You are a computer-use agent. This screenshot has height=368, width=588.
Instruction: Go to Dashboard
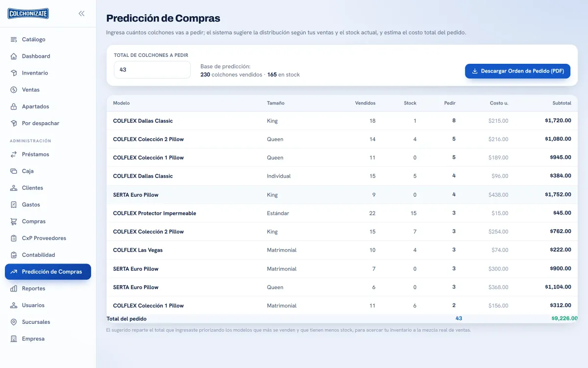[x=48, y=56]
